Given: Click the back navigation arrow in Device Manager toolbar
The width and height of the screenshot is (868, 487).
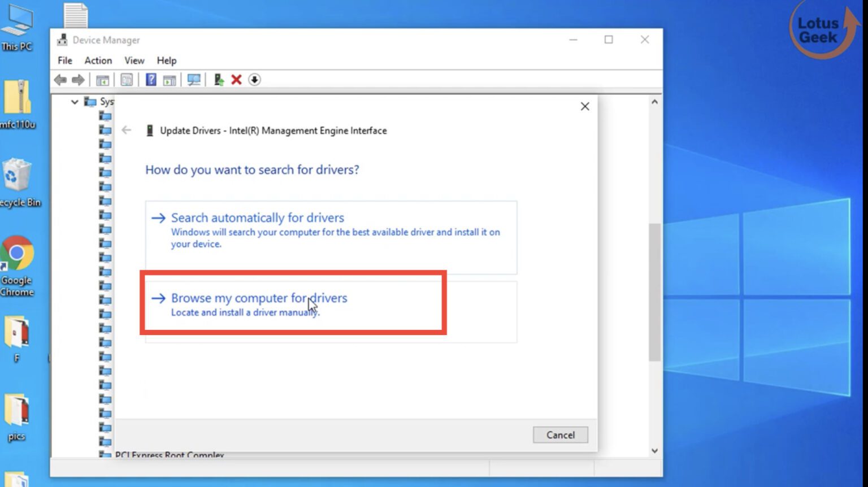Looking at the screenshot, I should [x=60, y=80].
